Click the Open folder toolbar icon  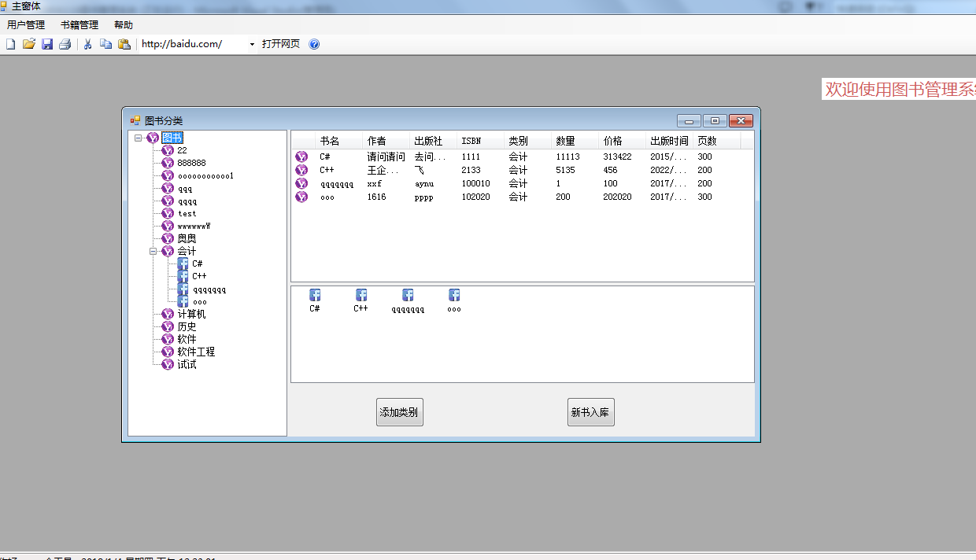point(29,44)
